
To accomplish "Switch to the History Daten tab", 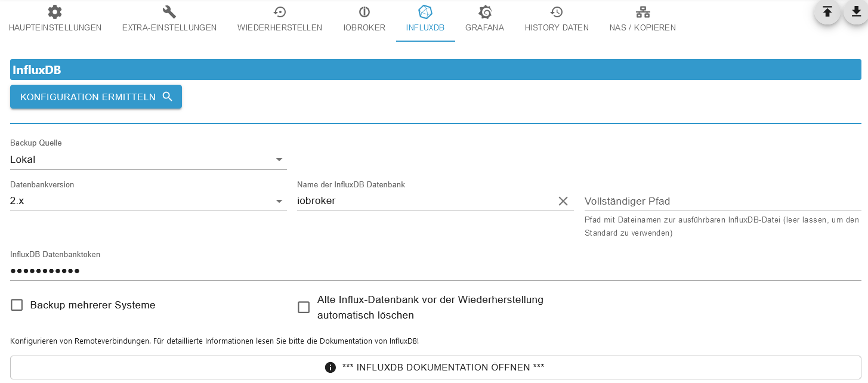I will click(557, 20).
